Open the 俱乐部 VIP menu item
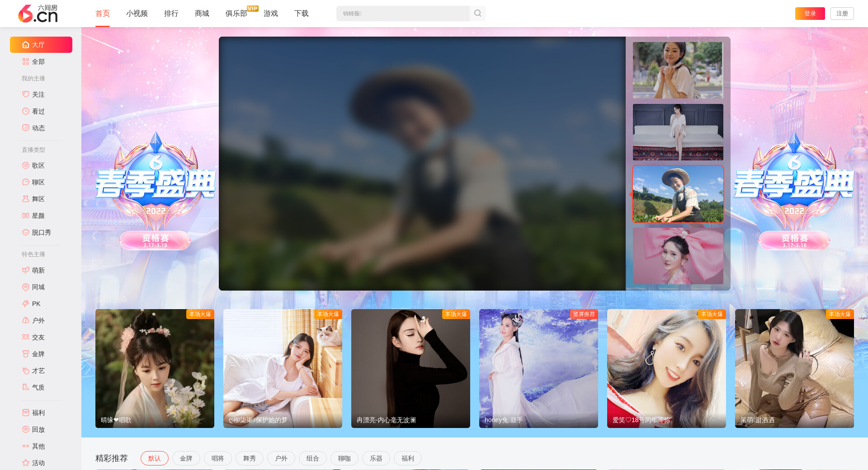Screen dimensions: 868x470 pos(236,14)
